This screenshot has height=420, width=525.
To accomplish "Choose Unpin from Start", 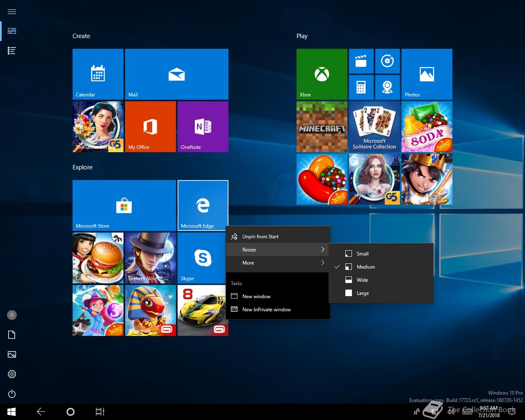I will [278, 237].
